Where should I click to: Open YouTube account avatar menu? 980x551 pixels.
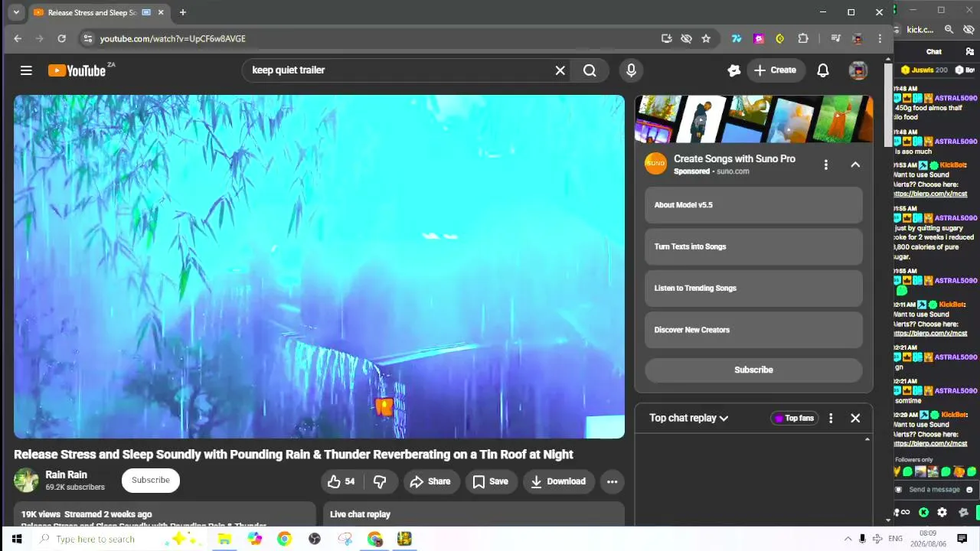[x=858, y=70]
